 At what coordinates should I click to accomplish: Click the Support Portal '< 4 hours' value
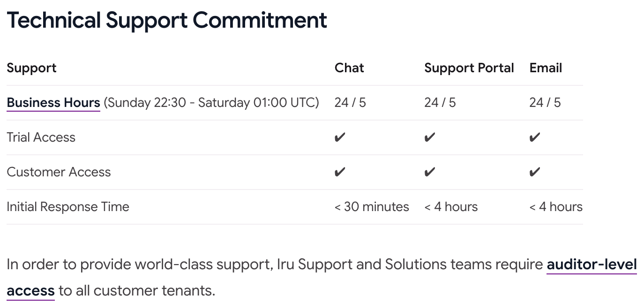point(451,207)
